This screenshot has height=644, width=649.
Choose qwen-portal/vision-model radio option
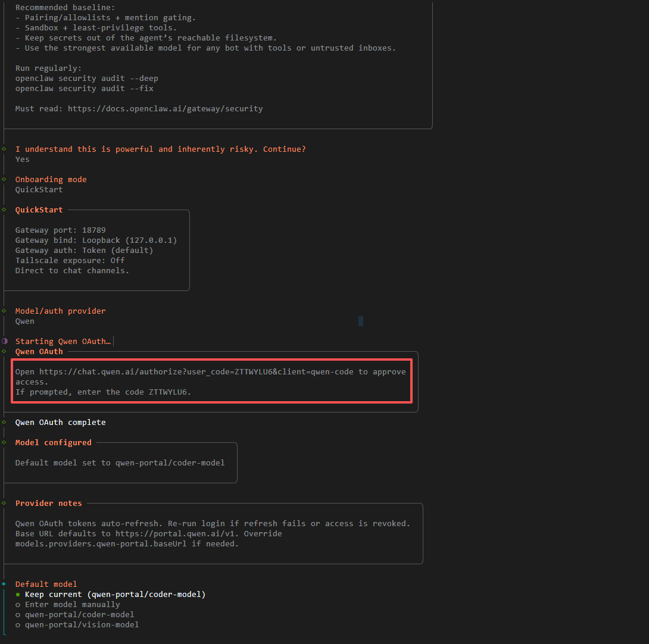tap(77, 624)
